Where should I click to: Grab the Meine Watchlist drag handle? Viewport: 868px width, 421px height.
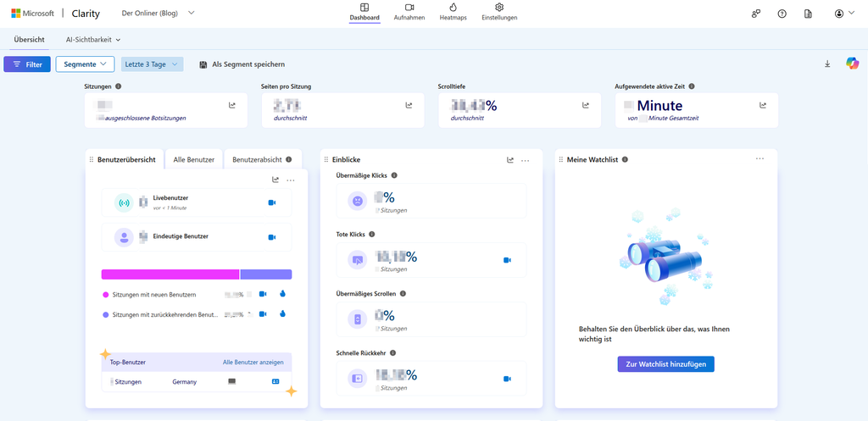coord(561,159)
